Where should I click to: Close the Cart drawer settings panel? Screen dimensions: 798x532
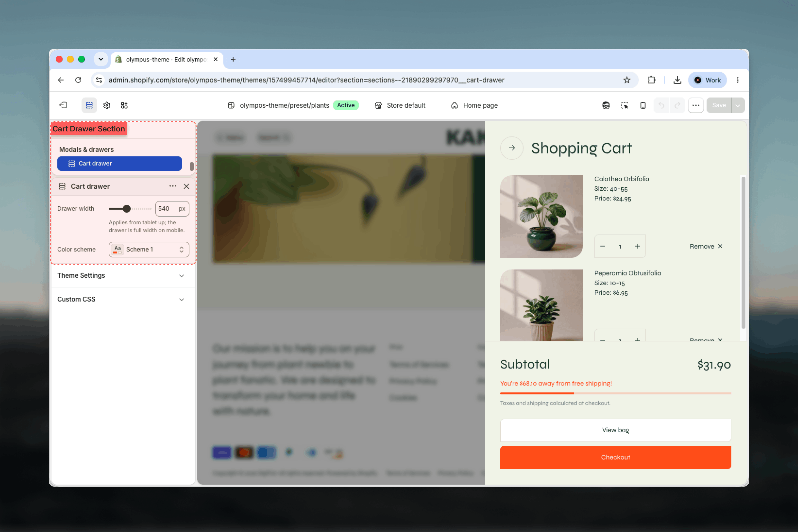click(x=187, y=186)
